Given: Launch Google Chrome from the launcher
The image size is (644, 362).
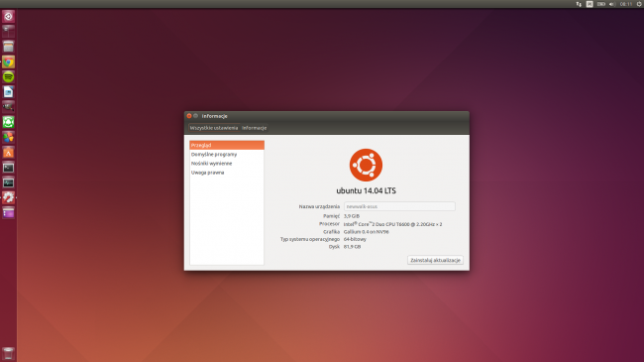Looking at the screenshot, I should [x=8, y=61].
